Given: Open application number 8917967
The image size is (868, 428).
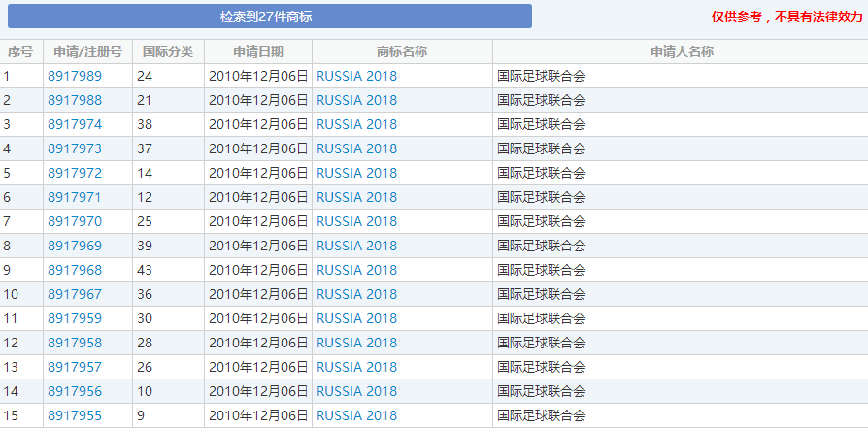Looking at the screenshot, I should pos(75,295).
